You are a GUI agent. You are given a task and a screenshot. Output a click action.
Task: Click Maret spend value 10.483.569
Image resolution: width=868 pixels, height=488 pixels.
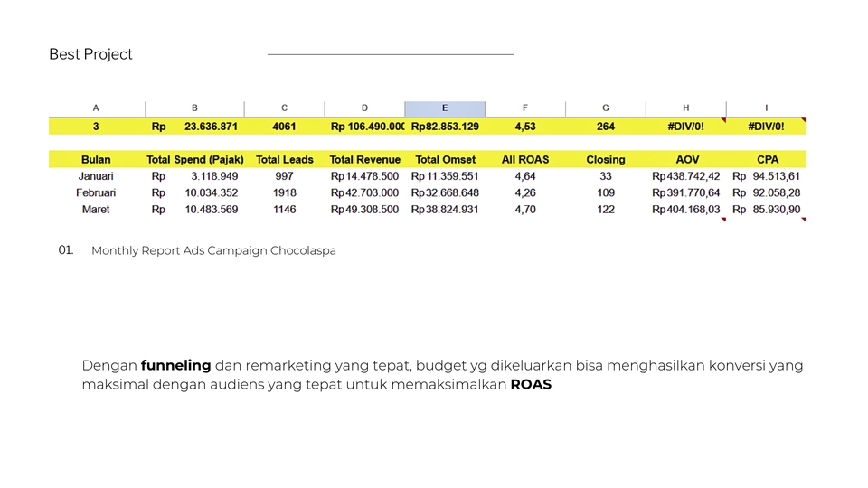(x=212, y=209)
